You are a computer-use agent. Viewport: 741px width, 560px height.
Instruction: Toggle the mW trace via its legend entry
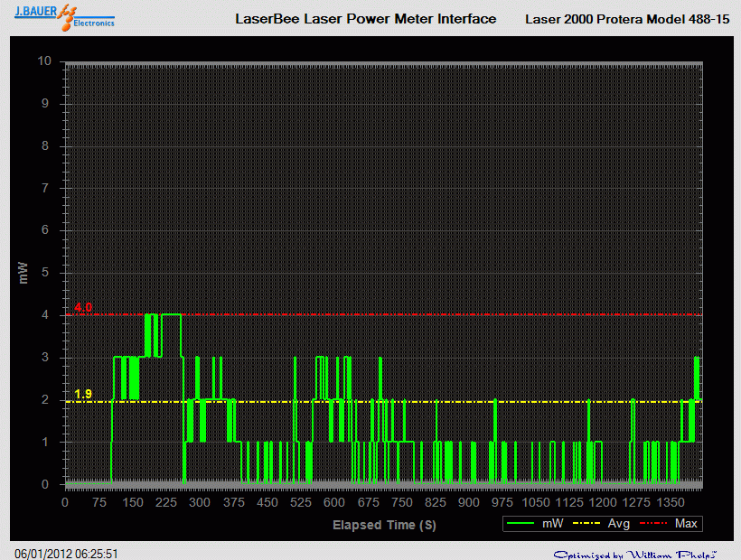[551, 523]
